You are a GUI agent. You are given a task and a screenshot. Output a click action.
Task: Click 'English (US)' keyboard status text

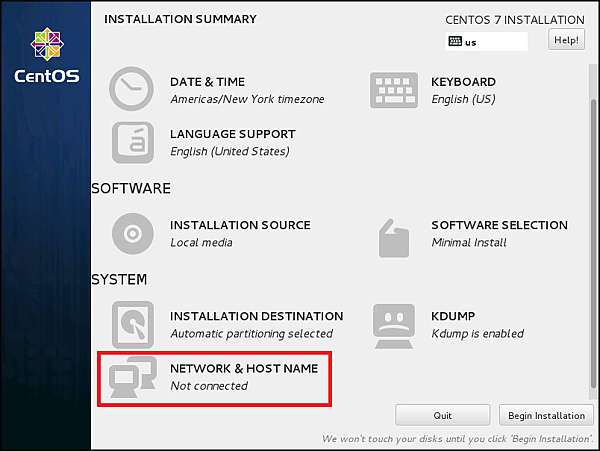(463, 99)
